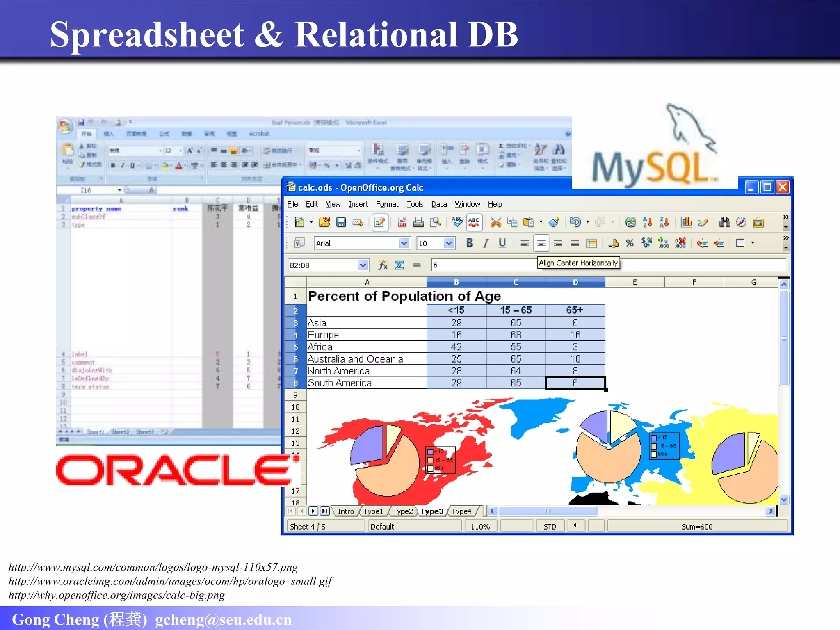Select cell containing South America
840x630 pixels.
[367, 383]
